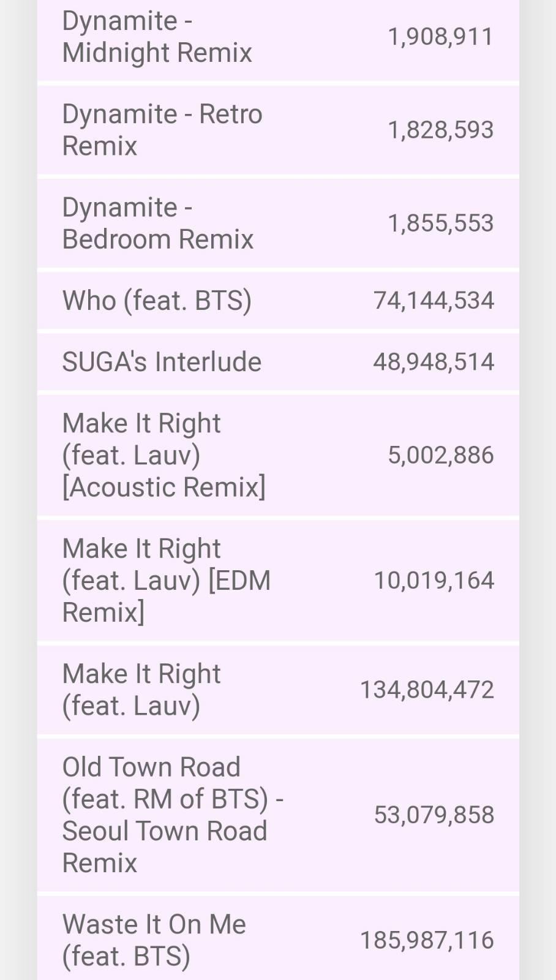Click the 5,002,886 stream count

coord(440,455)
